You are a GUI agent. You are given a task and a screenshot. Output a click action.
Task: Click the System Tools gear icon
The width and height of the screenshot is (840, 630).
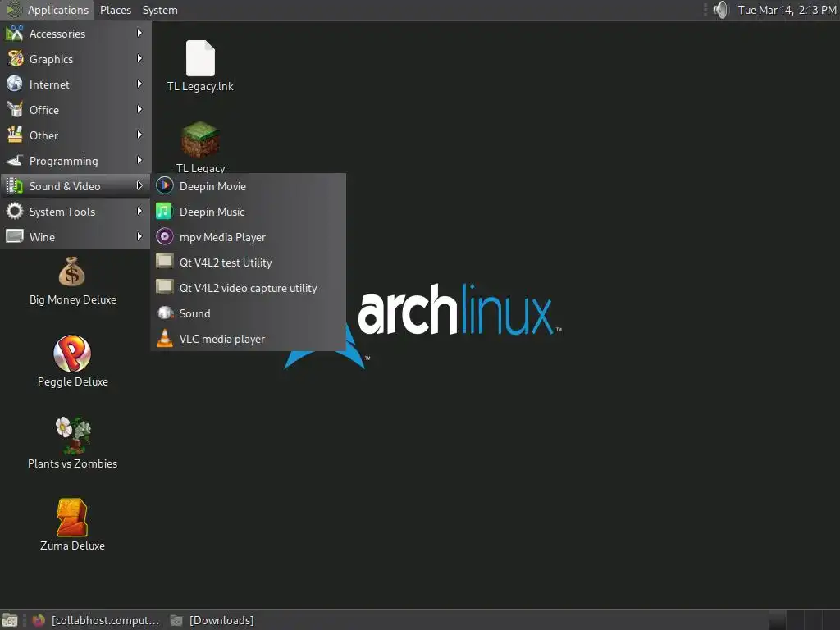15,211
